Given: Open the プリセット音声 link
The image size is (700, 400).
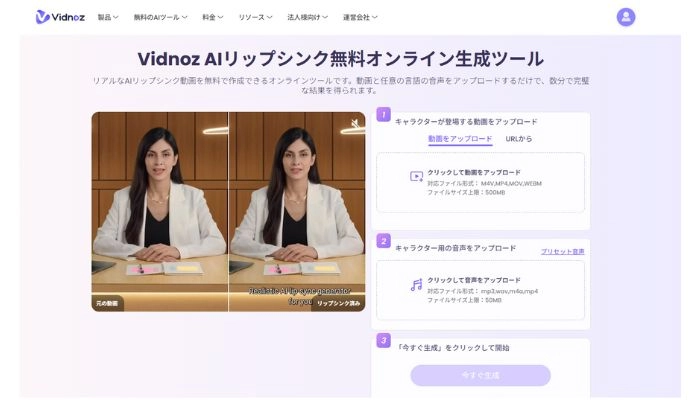Looking at the screenshot, I should tap(562, 251).
